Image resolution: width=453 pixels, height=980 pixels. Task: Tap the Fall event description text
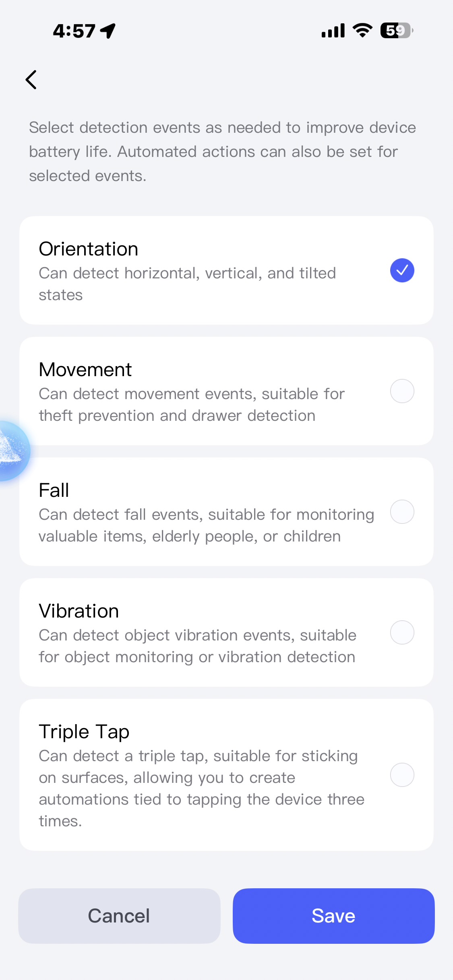(206, 525)
